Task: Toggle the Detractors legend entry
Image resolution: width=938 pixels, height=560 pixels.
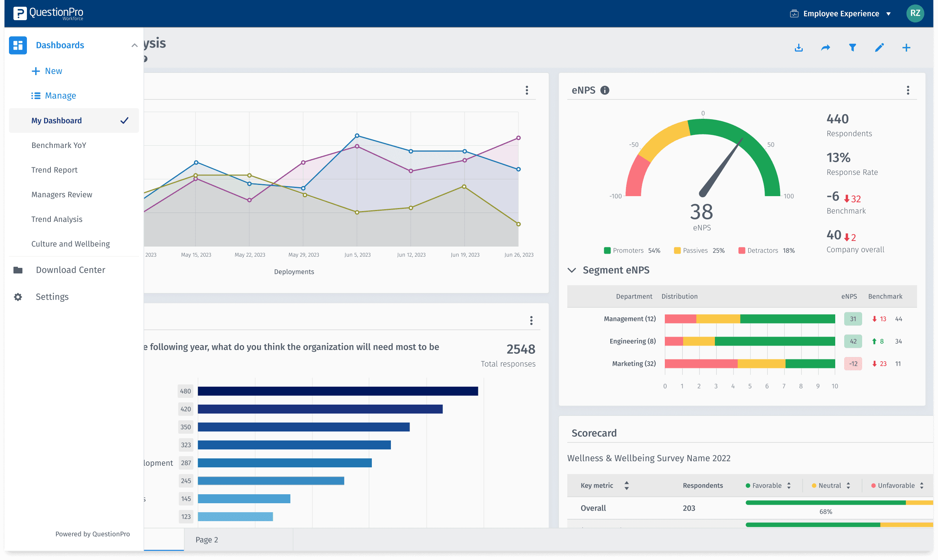Action: (x=762, y=251)
